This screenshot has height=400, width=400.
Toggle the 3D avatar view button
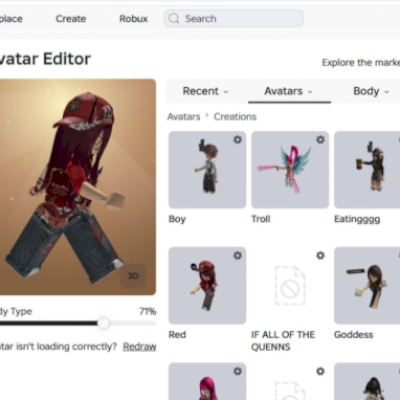pyautogui.click(x=133, y=276)
